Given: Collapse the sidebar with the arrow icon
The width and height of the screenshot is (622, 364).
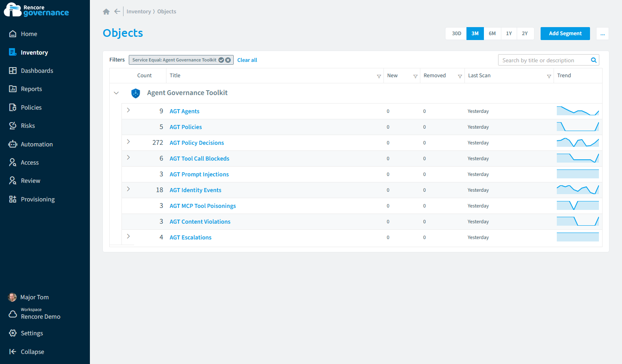Looking at the screenshot, I should point(13,351).
